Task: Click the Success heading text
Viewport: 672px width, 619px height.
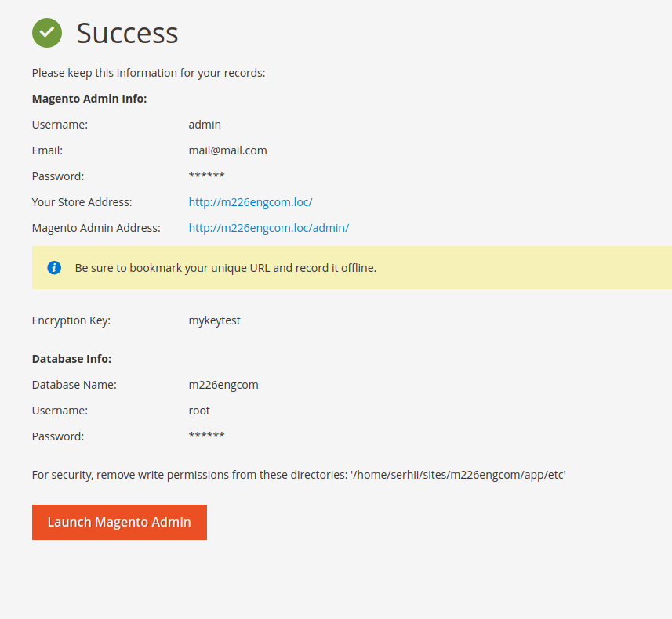Action: [x=127, y=33]
